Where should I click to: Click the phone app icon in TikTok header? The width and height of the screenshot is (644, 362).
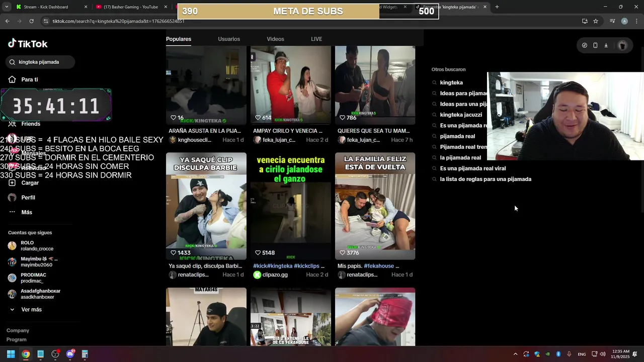click(595, 45)
